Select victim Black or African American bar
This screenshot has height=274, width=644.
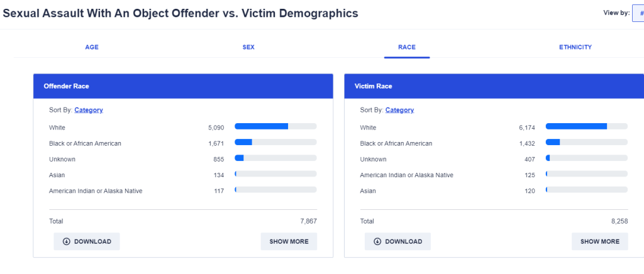(586, 142)
